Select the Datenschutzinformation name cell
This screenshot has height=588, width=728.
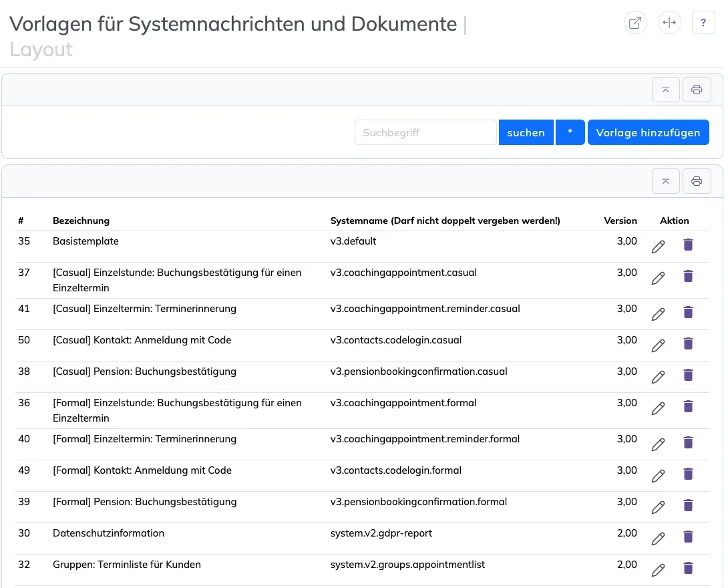click(x=109, y=533)
